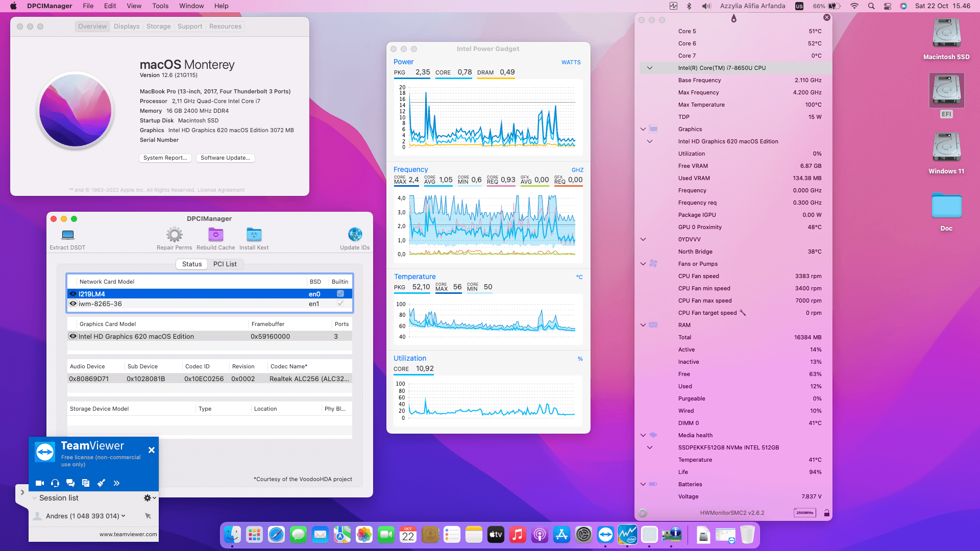Screen dimensions: 980x551
Task: Open the File menu
Action: pos(88,6)
